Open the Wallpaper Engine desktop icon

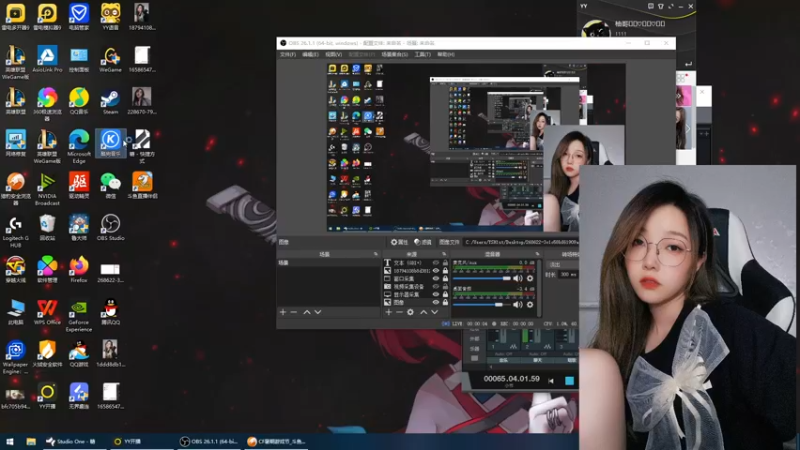pyautogui.click(x=15, y=358)
